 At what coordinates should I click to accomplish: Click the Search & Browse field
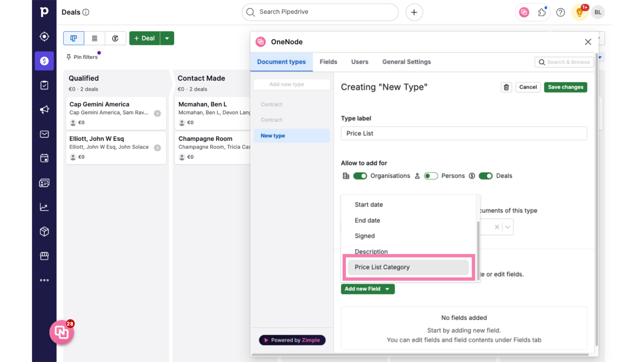pos(564,62)
